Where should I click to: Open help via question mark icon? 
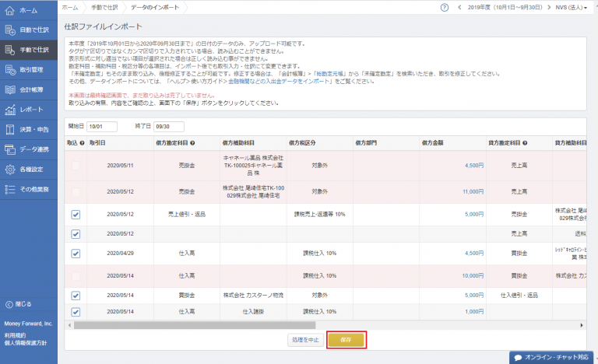click(x=445, y=7)
